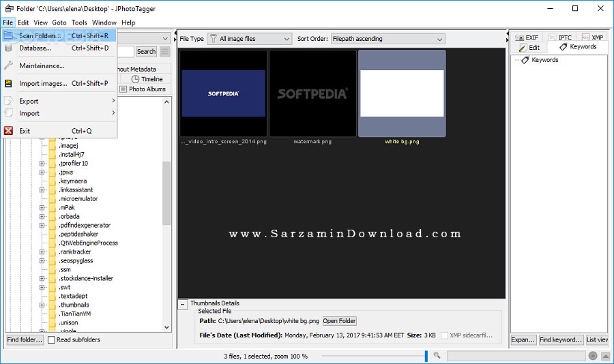Select the white bg.png thumbnail
Screen dimensions: 614x364
pos(402,93)
